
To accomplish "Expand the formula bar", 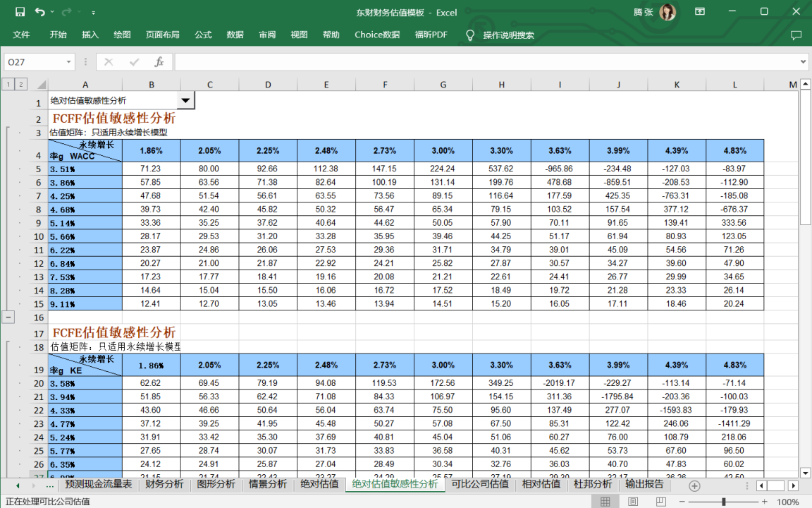I will tap(804, 62).
